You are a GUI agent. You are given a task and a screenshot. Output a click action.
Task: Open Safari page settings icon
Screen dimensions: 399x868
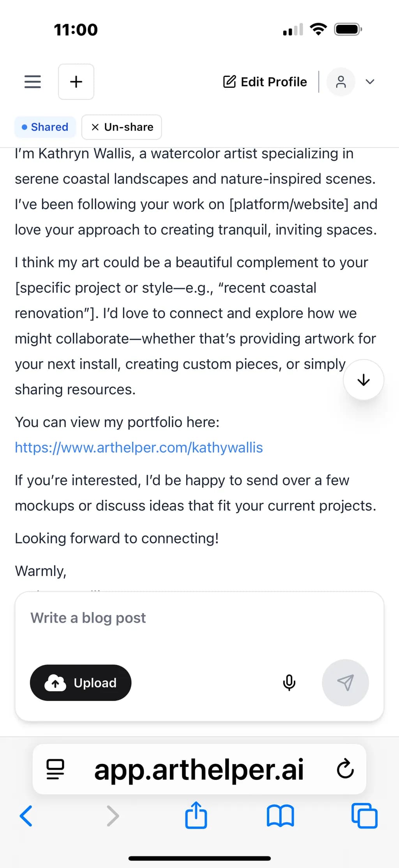(x=55, y=769)
